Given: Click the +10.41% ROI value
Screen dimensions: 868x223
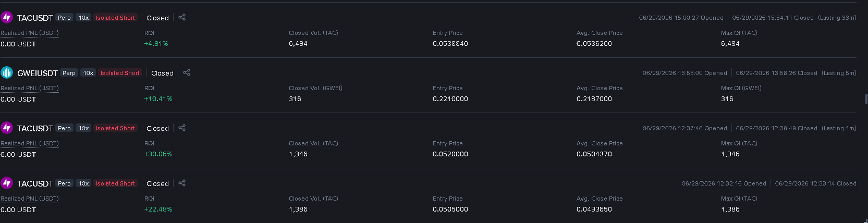Looking at the screenshot, I should coord(158,98).
